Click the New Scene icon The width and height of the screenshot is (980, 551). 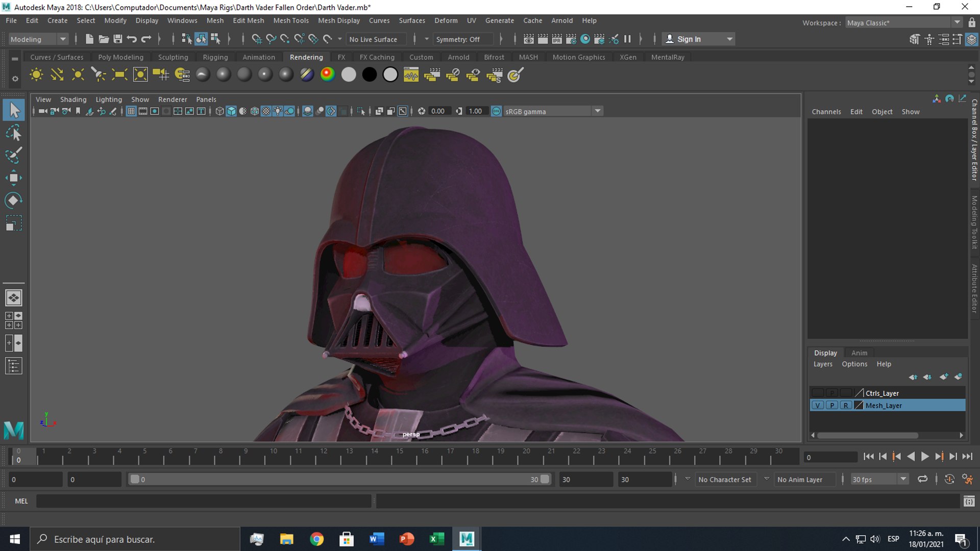click(89, 39)
